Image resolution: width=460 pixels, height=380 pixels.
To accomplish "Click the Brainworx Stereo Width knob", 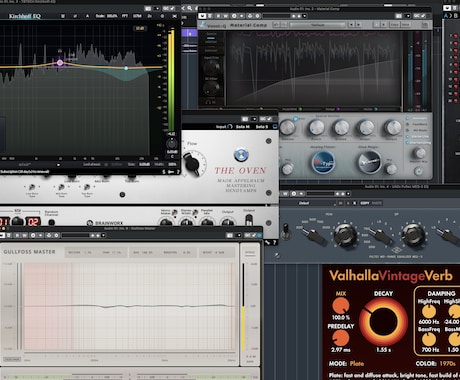I will 187,223.
